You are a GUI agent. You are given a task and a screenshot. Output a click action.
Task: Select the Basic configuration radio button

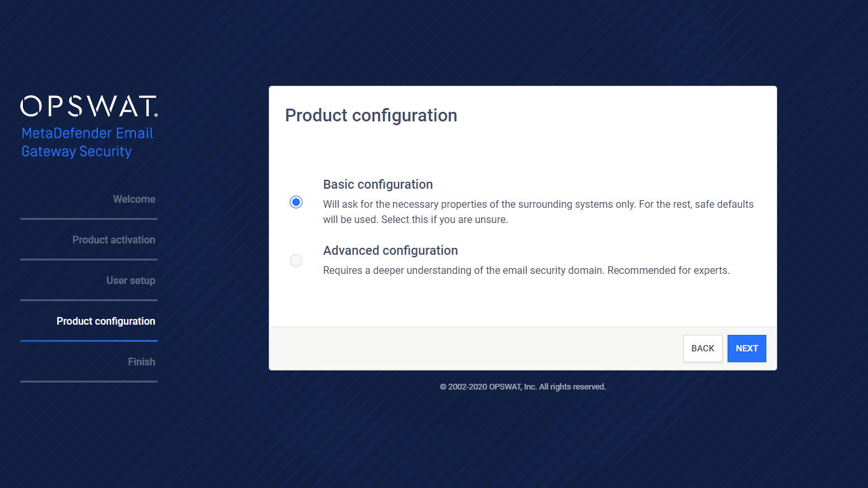296,202
